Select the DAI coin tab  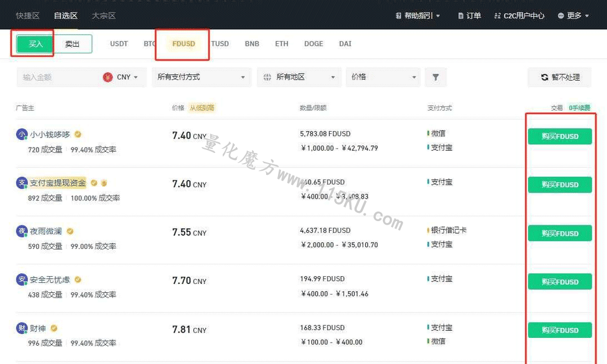[x=346, y=44]
